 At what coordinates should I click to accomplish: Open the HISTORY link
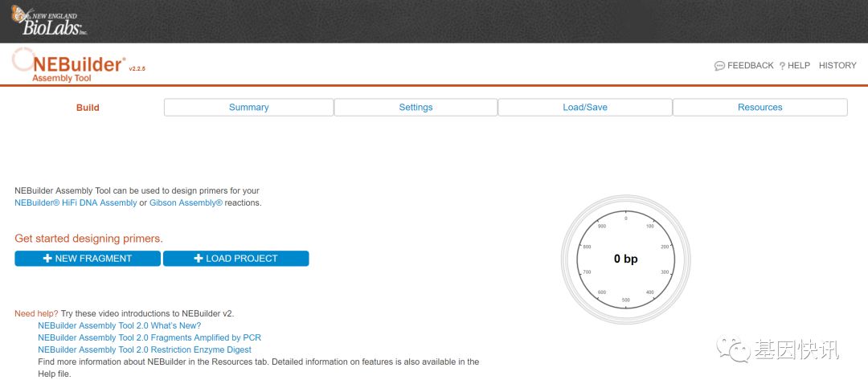pos(837,65)
